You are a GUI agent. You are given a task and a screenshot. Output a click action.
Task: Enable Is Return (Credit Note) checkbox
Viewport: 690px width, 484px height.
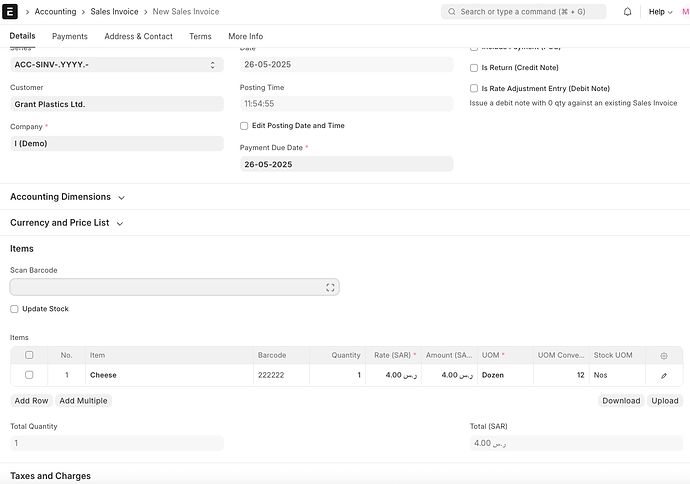[x=474, y=68]
